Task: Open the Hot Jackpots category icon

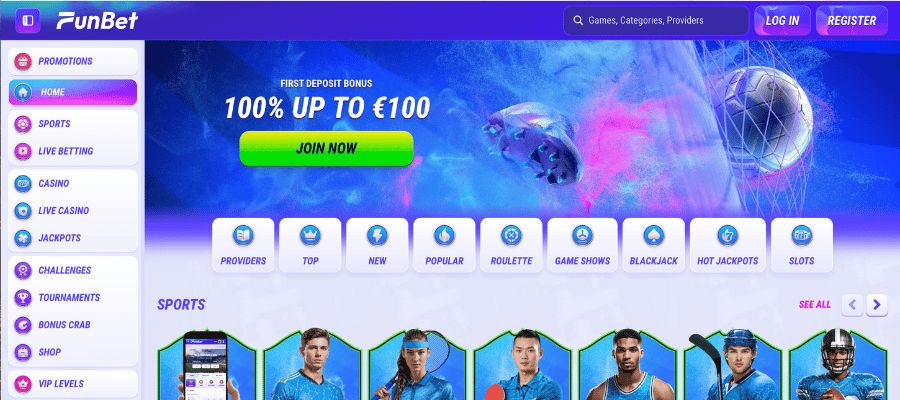Action: [x=727, y=235]
